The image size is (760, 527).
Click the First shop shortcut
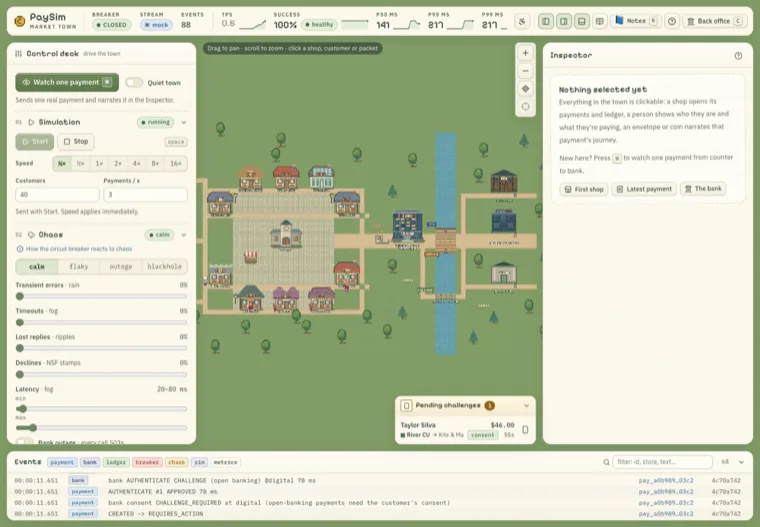coord(584,189)
